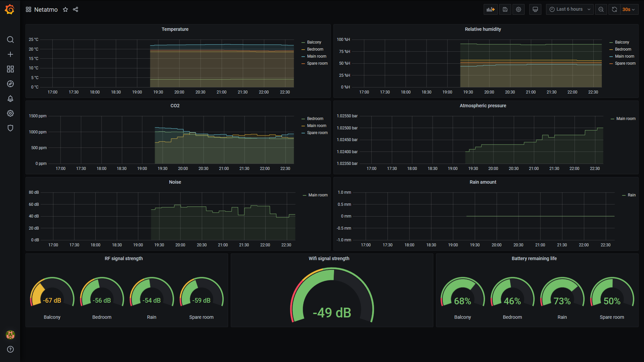644x362 pixels.
Task: Open the Configuration gear menu in sidebar
Action: point(10,113)
